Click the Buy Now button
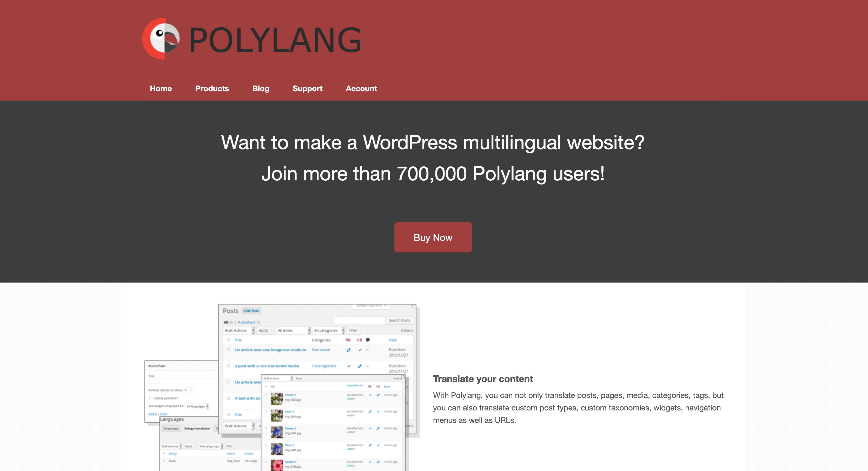The image size is (868, 471). [433, 237]
